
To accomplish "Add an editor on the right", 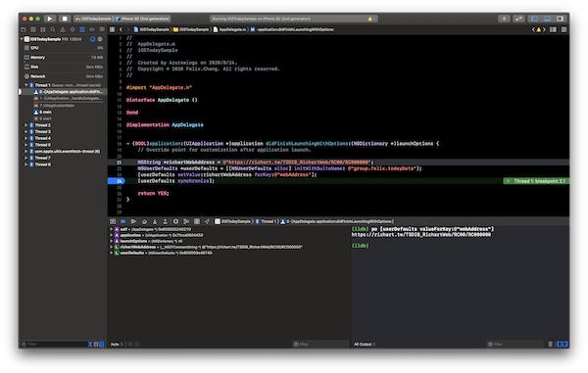I will coord(563,29).
